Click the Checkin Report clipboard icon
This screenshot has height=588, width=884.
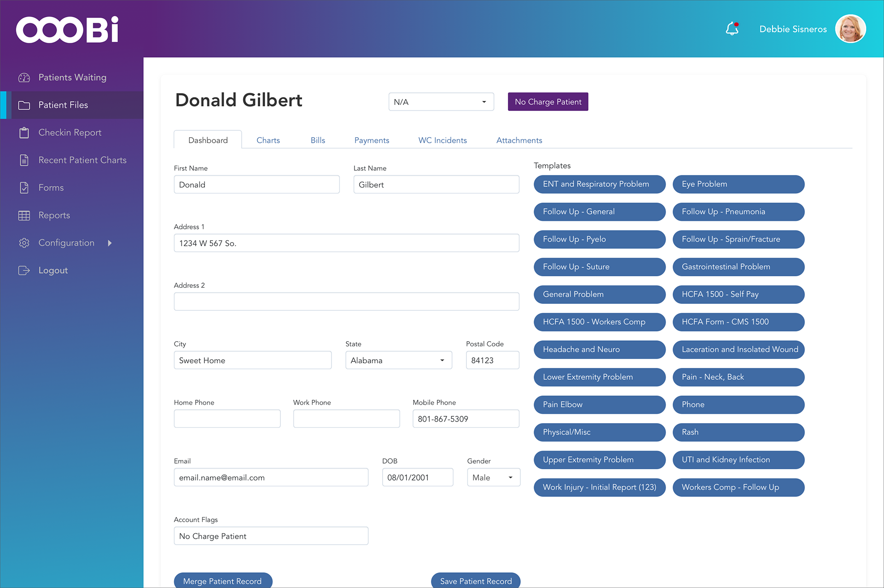click(x=24, y=133)
